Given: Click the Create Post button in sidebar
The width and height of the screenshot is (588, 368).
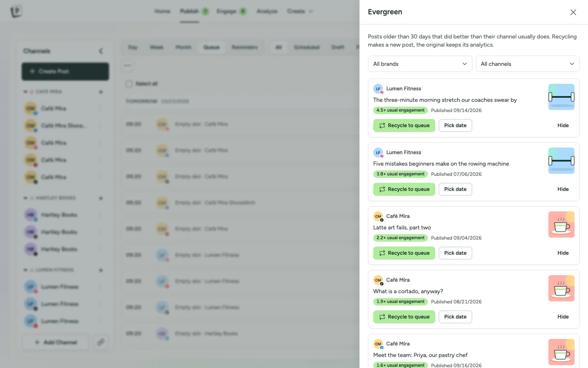Looking at the screenshot, I should point(65,71).
